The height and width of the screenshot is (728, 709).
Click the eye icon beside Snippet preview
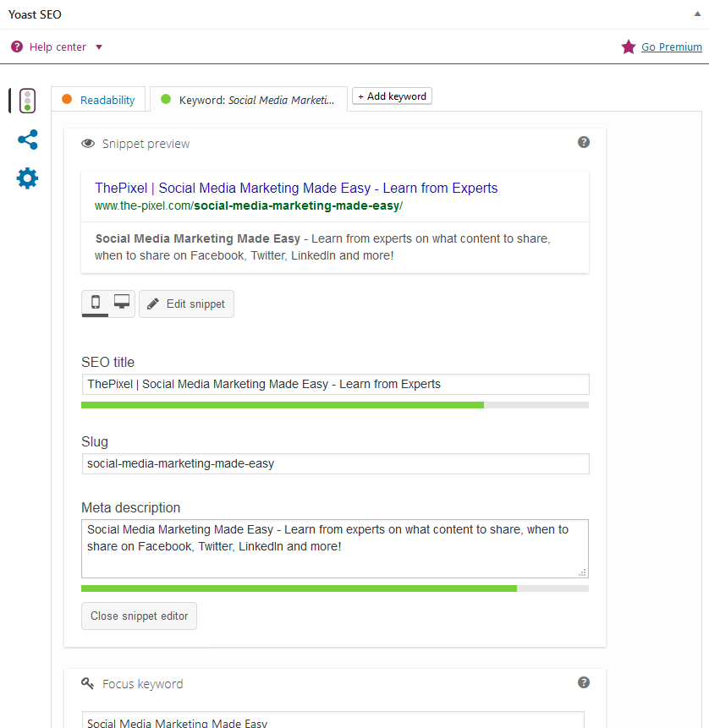[88, 144]
